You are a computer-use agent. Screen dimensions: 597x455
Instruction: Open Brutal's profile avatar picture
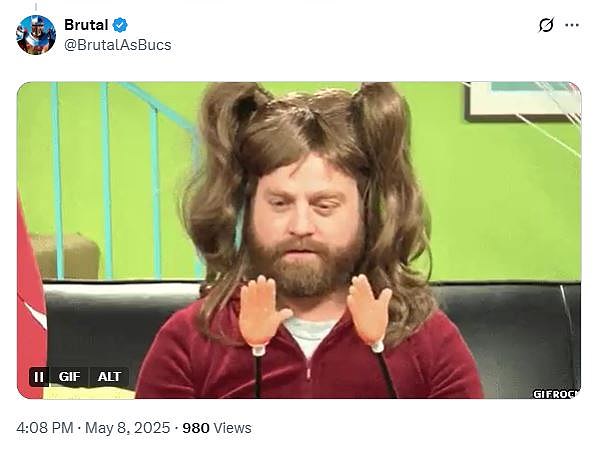point(36,35)
